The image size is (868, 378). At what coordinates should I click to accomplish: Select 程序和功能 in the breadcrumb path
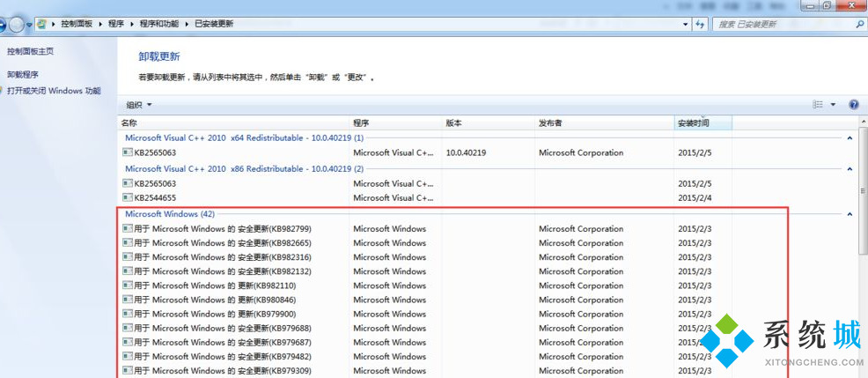(158, 24)
